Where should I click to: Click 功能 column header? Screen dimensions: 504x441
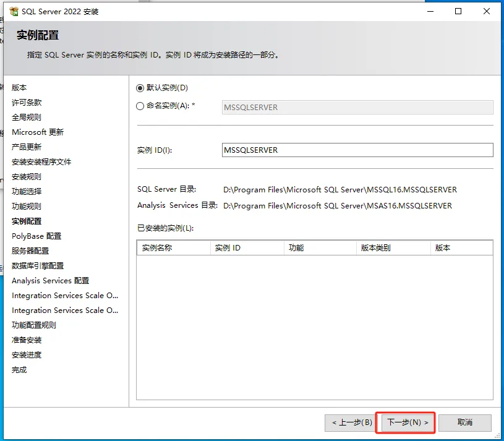pyautogui.click(x=320, y=248)
